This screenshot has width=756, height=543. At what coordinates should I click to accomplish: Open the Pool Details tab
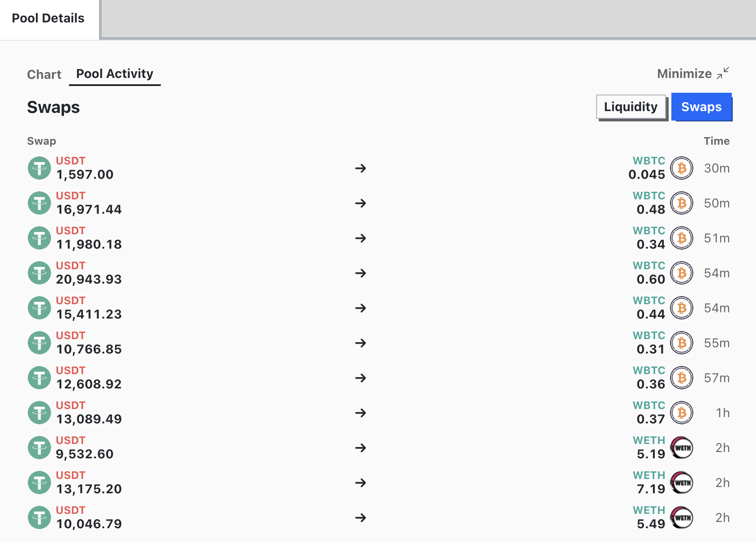48,19
